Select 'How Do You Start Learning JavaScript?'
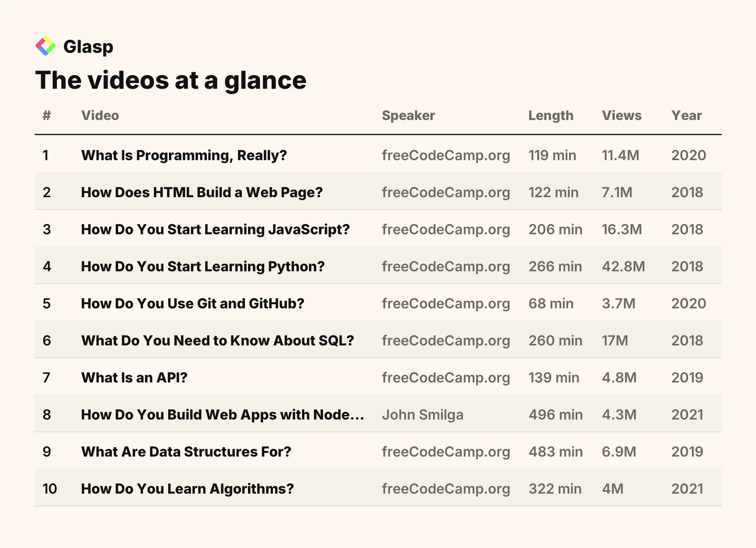This screenshot has width=756, height=548. 215,230
